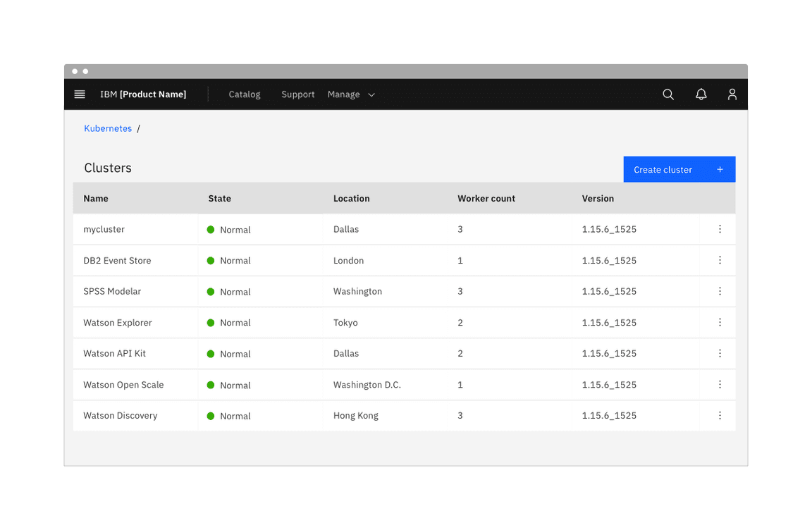This screenshot has height=530, width=812.
Task: Sort table by Name column header
Action: [96, 199]
